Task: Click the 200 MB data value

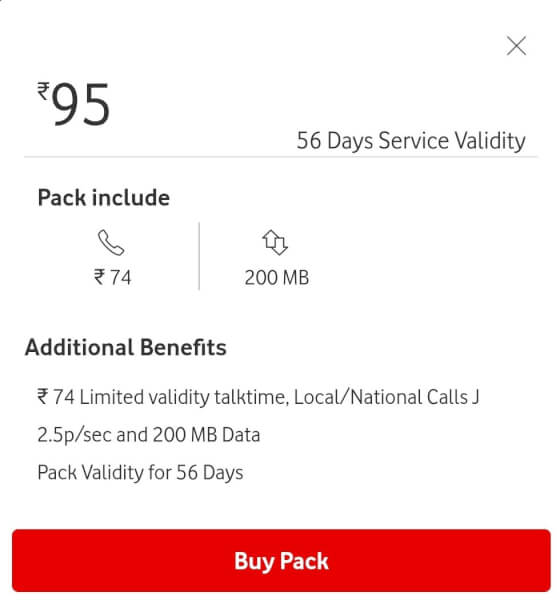Action: point(277,277)
